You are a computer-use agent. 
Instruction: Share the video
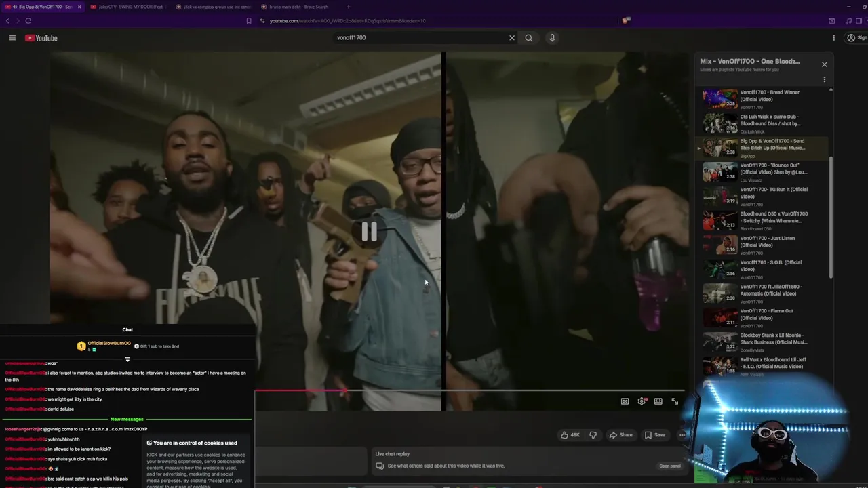(x=620, y=435)
